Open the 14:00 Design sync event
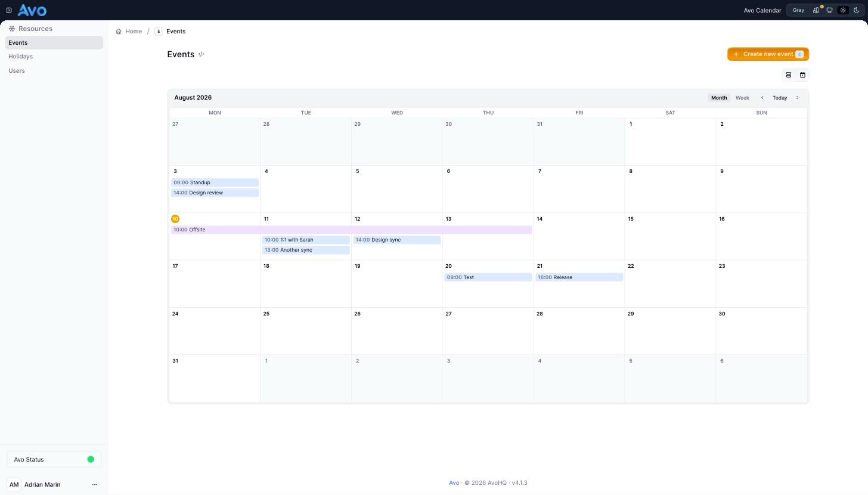The image size is (868, 495). click(x=397, y=240)
